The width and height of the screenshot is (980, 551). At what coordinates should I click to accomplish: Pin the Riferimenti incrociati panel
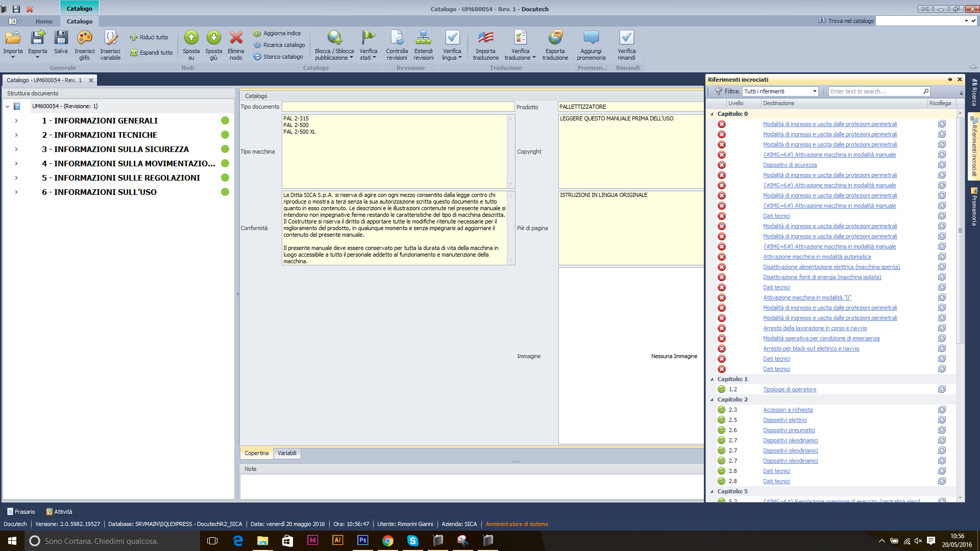coord(950,80)
